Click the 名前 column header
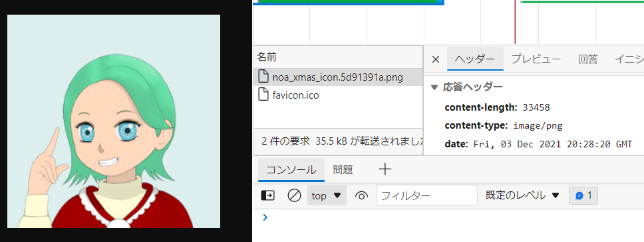Image resolution: width=644 pixels, height=242 pixels. point(338,57)
